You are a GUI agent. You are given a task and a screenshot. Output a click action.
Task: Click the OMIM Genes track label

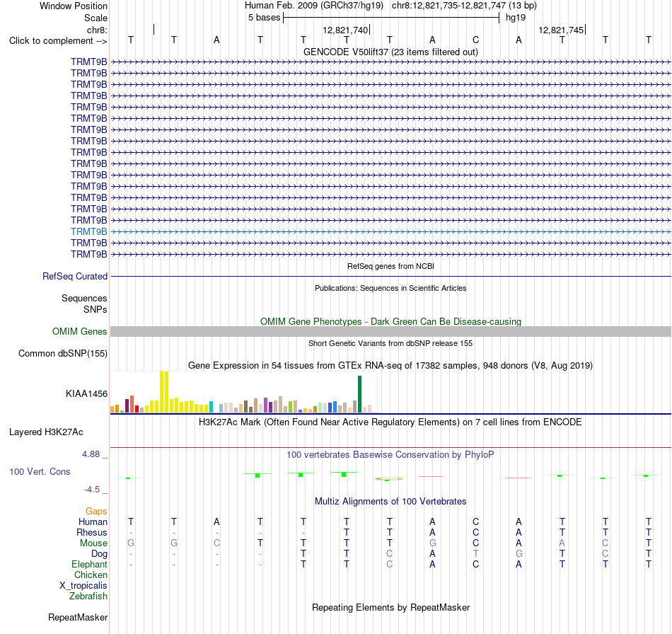click(x=80, y=331)
